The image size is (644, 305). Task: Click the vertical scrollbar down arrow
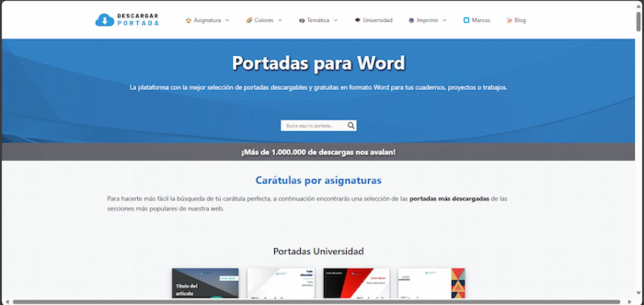coord(639,293)
